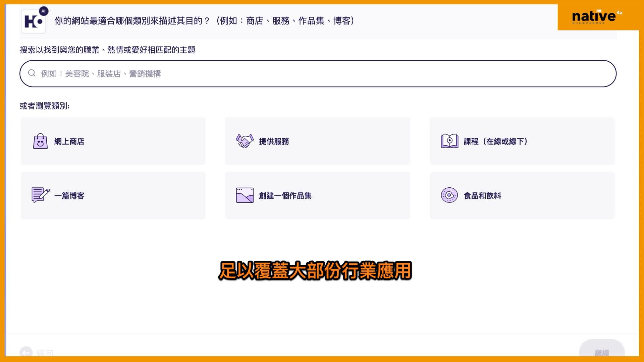Pick the 食品和飲料 category label
The image size is (644, 362).
pos(482,196)
